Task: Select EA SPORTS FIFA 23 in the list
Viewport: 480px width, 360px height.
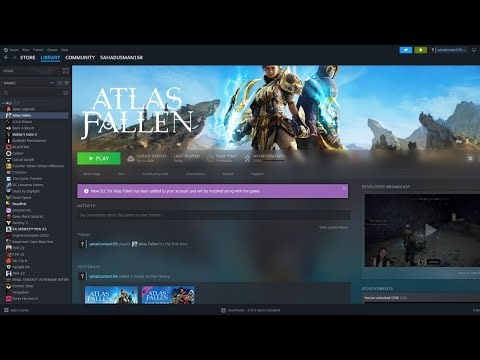Action: pos(29,229)
